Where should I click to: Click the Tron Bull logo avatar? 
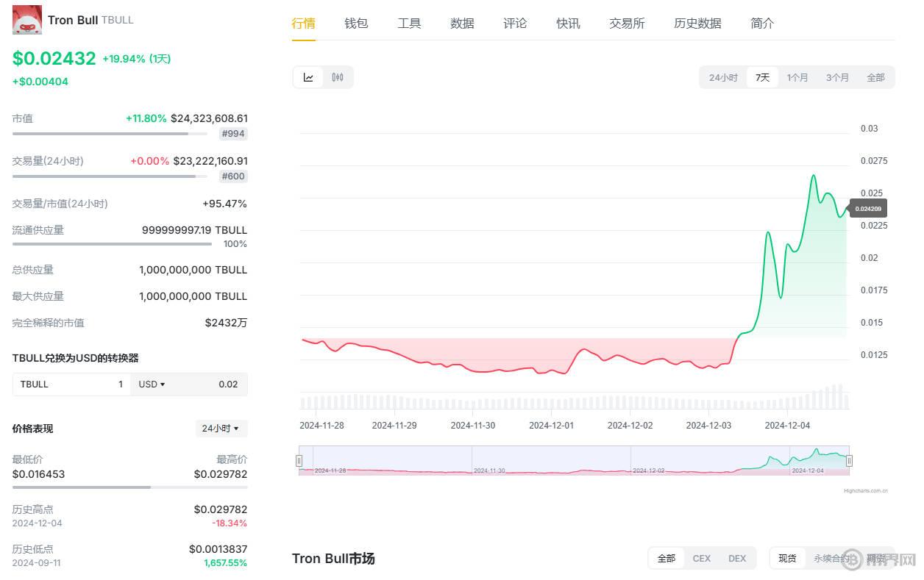point(27,20)
